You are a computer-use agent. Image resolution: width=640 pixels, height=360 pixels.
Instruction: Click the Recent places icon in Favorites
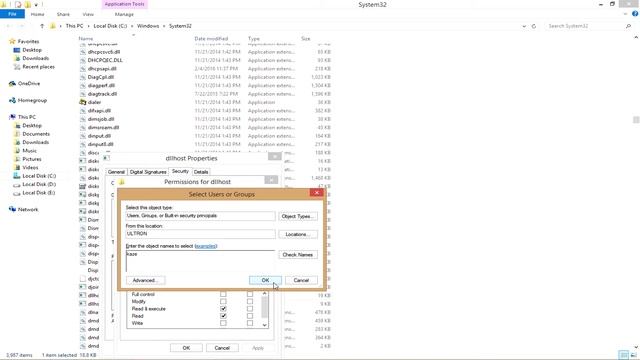pos(17,67)
